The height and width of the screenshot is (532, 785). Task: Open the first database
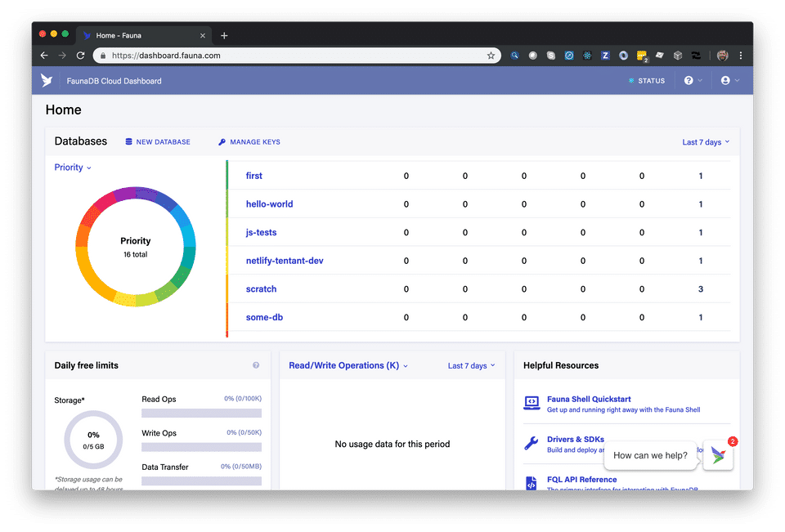[253, 176]
